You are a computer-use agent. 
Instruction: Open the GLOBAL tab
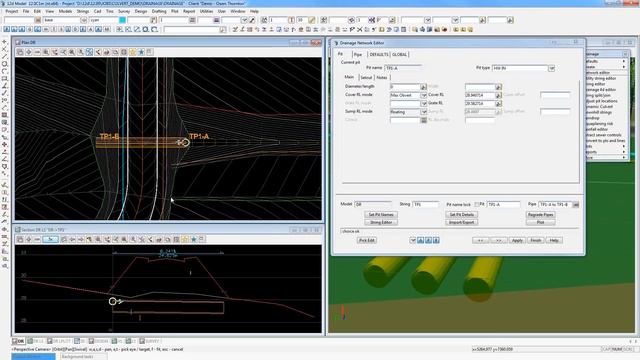click(x=399, y=54)
